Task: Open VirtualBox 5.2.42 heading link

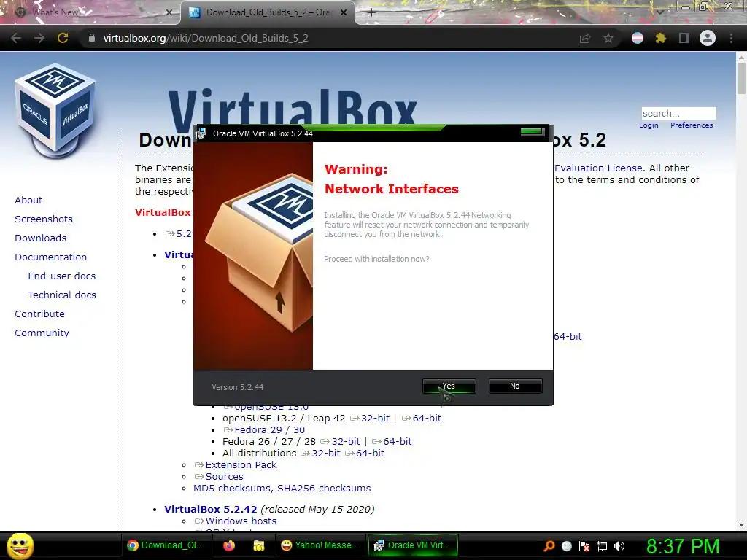Action: click(211, 510)
